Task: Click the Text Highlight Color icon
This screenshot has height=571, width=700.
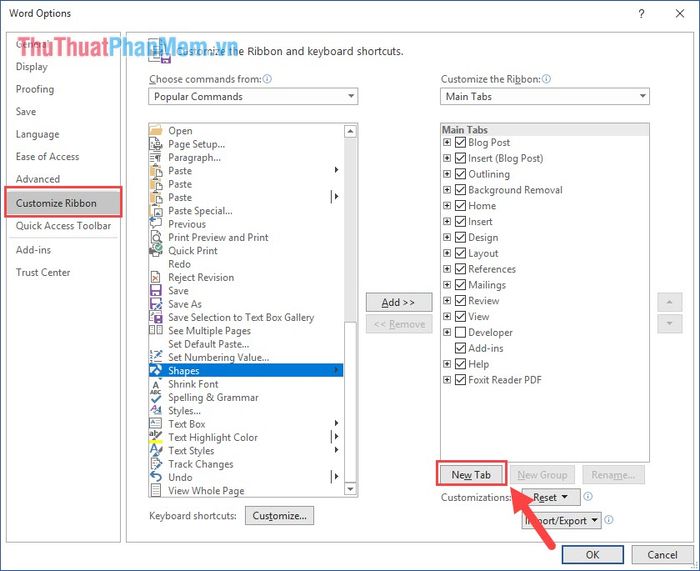Action: click(156, 437)
